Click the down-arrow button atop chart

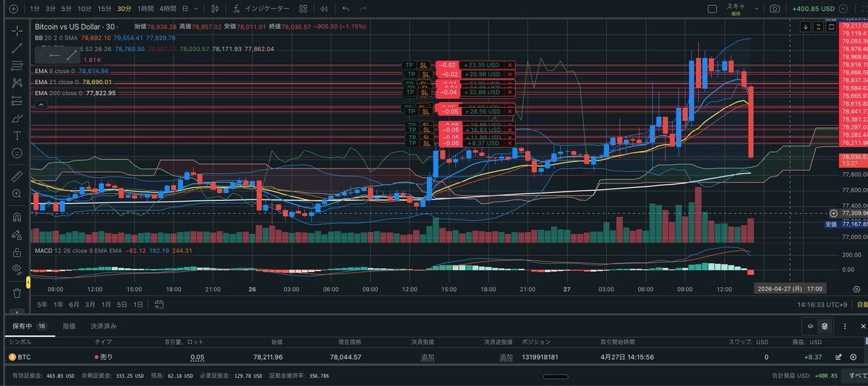coord(806,26)
